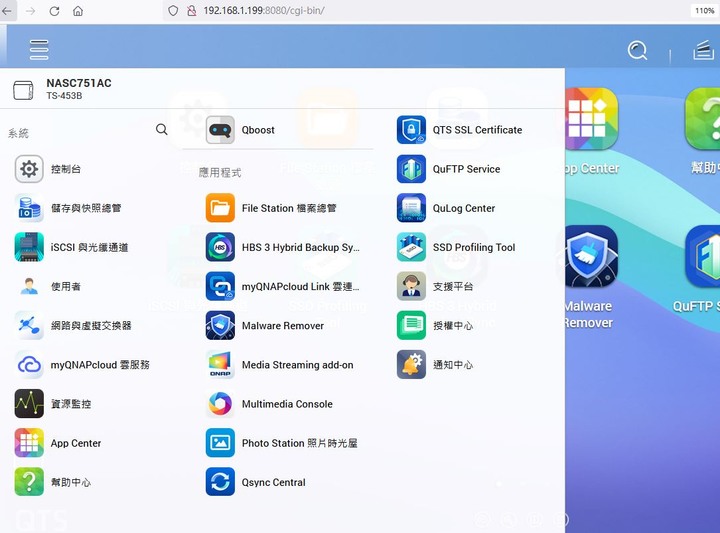This screenshot has height=533, width=720.
Task: Click the 系統 section heading
Action: tap(18, 133)
